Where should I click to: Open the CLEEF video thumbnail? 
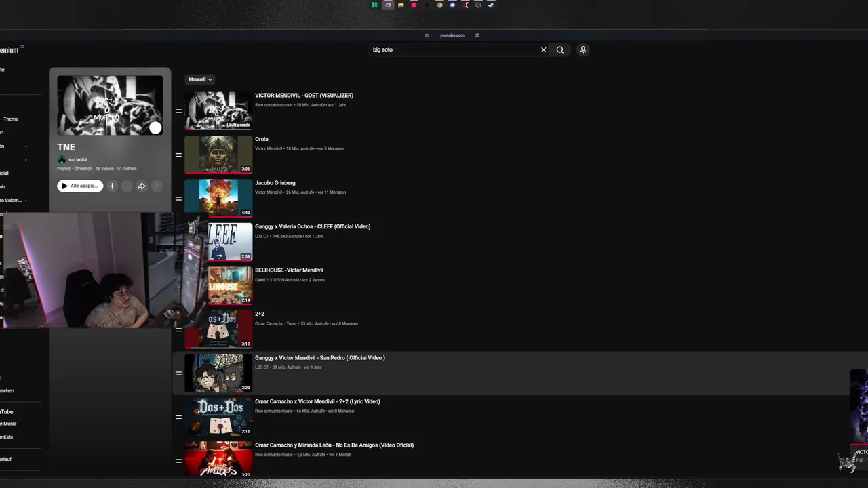229,242
